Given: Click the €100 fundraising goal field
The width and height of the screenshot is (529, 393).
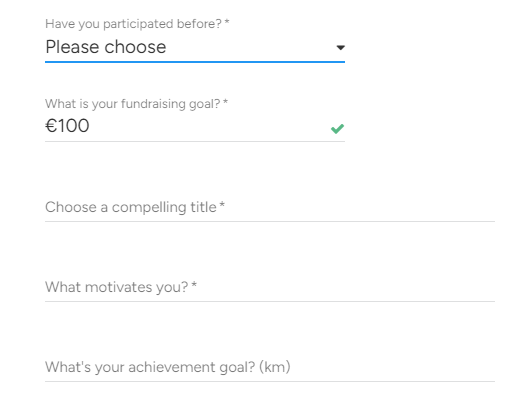Looking at the screenshot, I should pos(195,127).
